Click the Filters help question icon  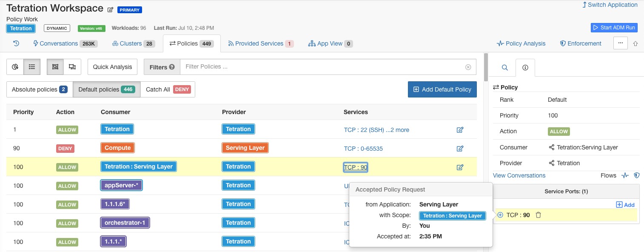(x=172, y=67)
